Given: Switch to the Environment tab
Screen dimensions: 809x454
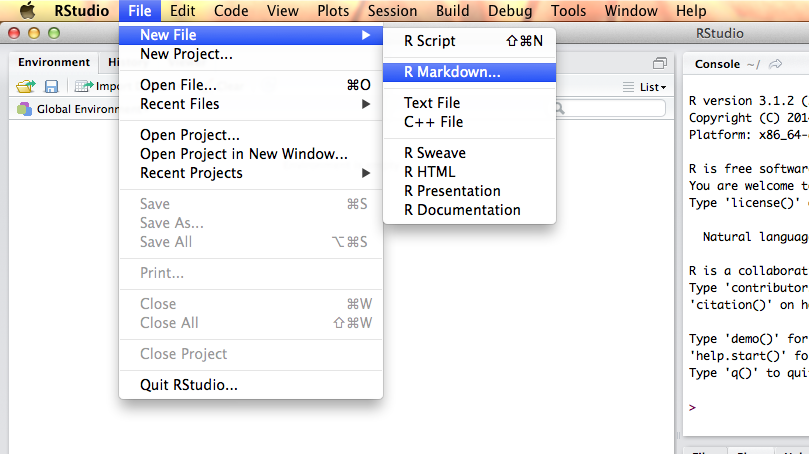Looking at the screenshot, I should pos(54,63).
